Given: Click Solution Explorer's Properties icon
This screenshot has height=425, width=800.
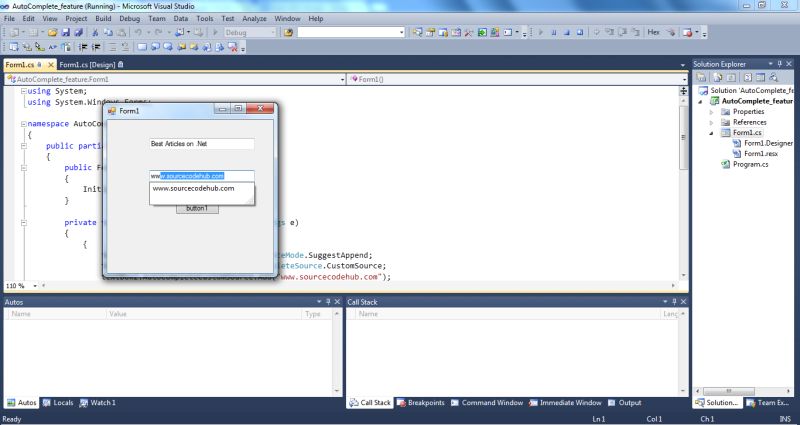Looking at the screenshot, I should coord(701,78).
